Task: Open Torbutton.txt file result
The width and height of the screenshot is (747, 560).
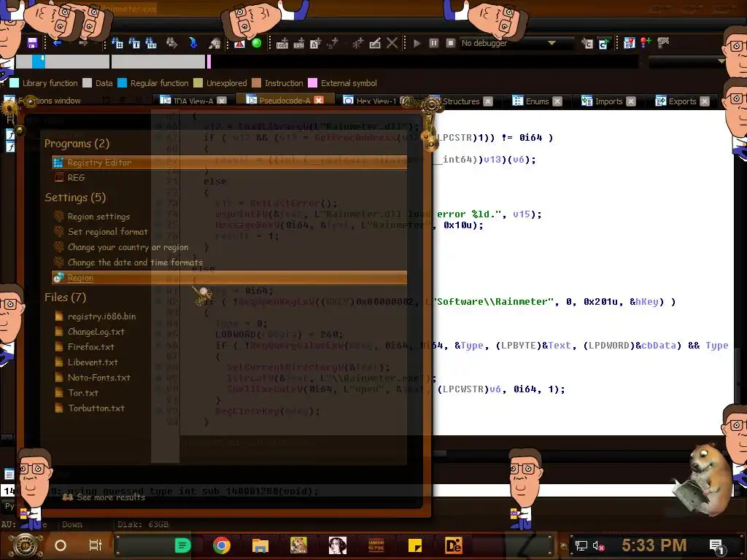Action: tap(229, 408)
